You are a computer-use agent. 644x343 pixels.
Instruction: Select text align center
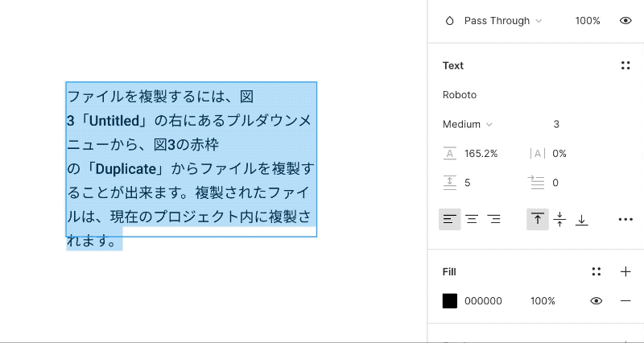472,219
